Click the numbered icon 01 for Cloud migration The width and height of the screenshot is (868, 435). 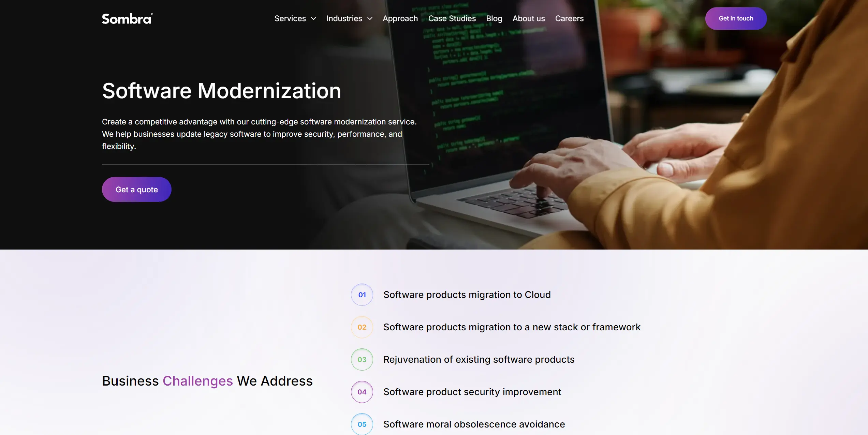click(361, 294)
